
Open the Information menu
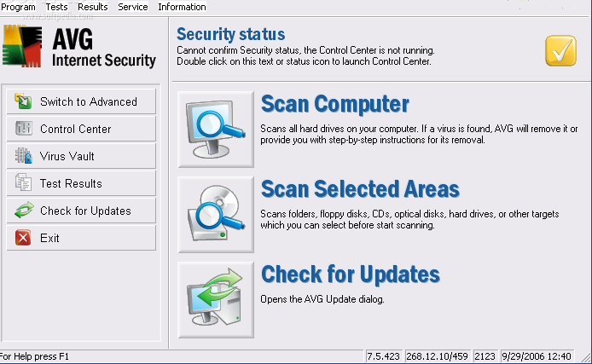coord(182,7)
